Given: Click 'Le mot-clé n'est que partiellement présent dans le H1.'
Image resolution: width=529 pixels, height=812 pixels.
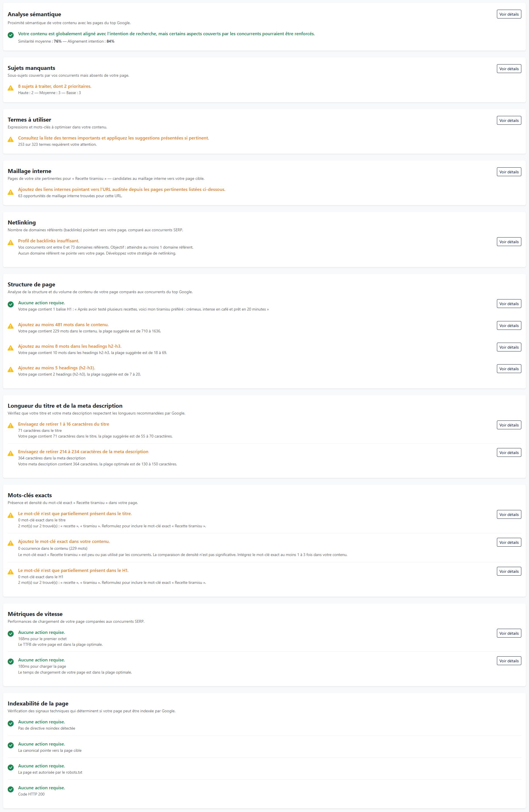Looking at the screenshot, I should [73, 570].
